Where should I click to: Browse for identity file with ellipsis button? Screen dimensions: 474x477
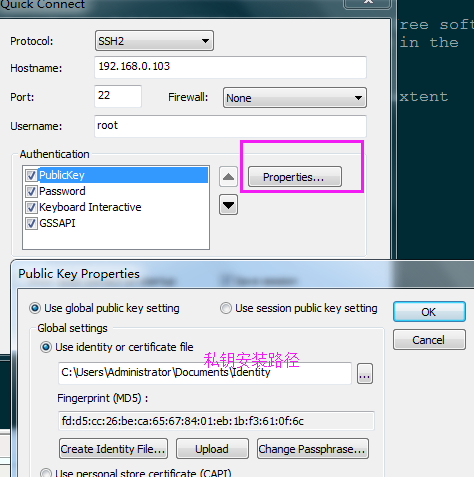[365, 374]
